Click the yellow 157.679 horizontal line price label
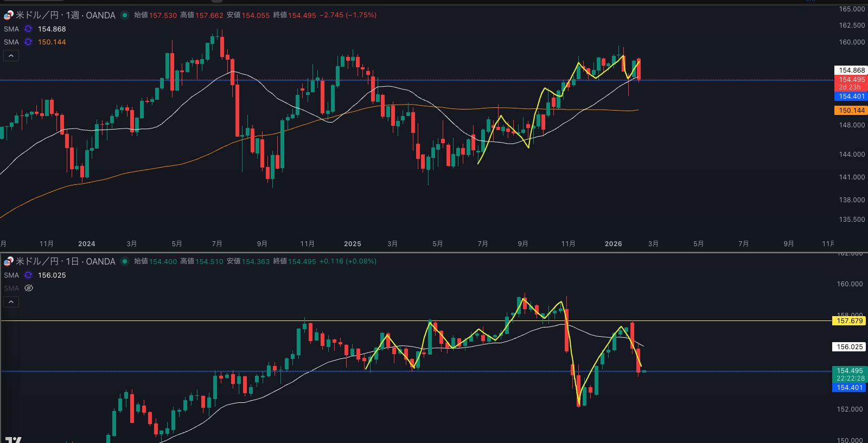The height and width of the screenshot is (443, 868). 849,321
